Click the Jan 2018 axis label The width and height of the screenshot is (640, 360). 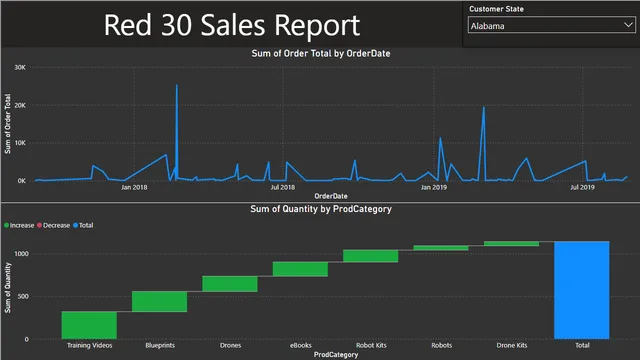(134, 187)
